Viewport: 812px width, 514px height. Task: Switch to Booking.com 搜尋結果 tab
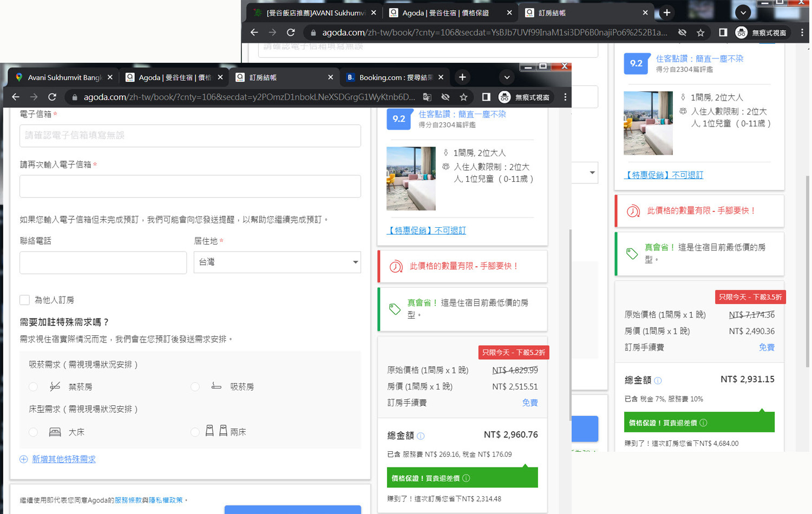pos(395,77)
